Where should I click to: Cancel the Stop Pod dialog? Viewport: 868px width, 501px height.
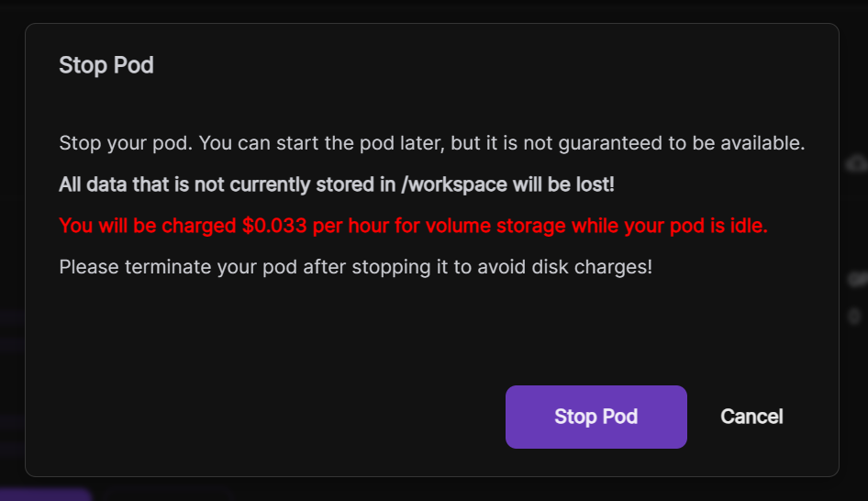tap(751, 417)
